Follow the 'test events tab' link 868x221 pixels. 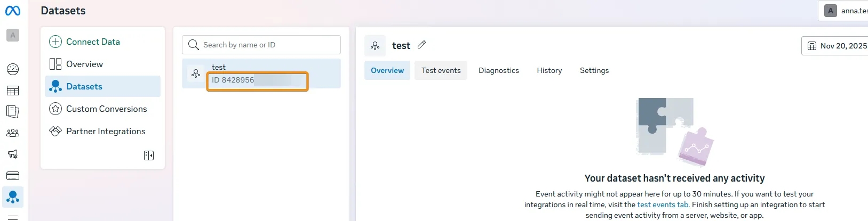[x=663, y=204]
